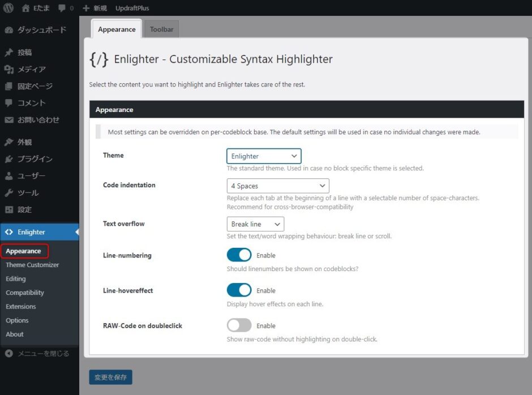
Task: Open the About submenu
Action: coord(15,334)
